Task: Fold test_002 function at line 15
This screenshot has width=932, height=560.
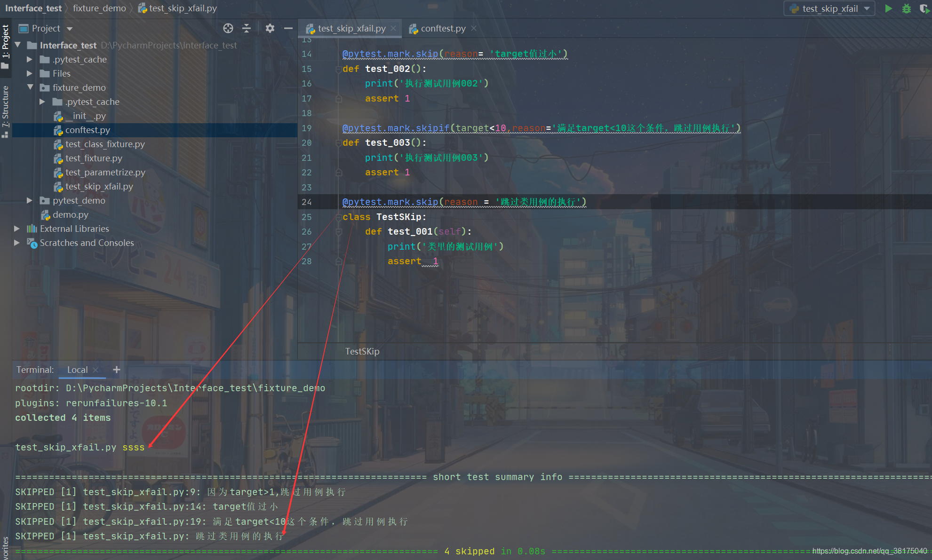Action: pyautogui.click(x=338, y=69)
